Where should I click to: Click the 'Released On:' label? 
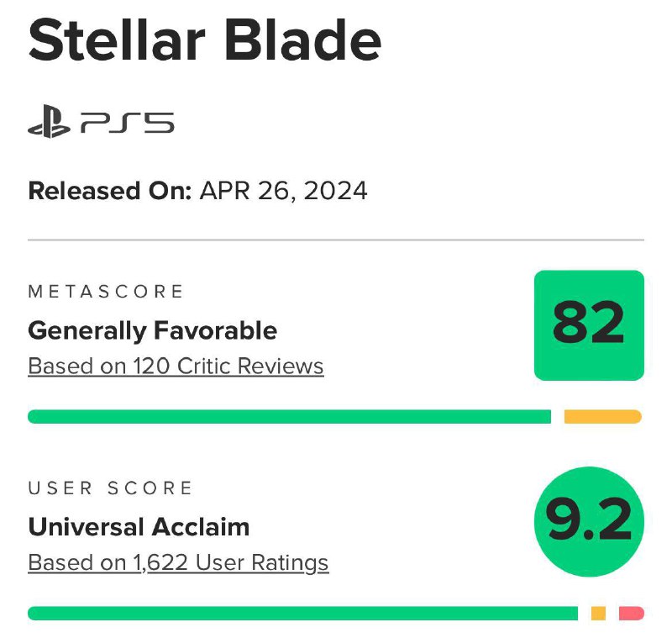(109, 191)
